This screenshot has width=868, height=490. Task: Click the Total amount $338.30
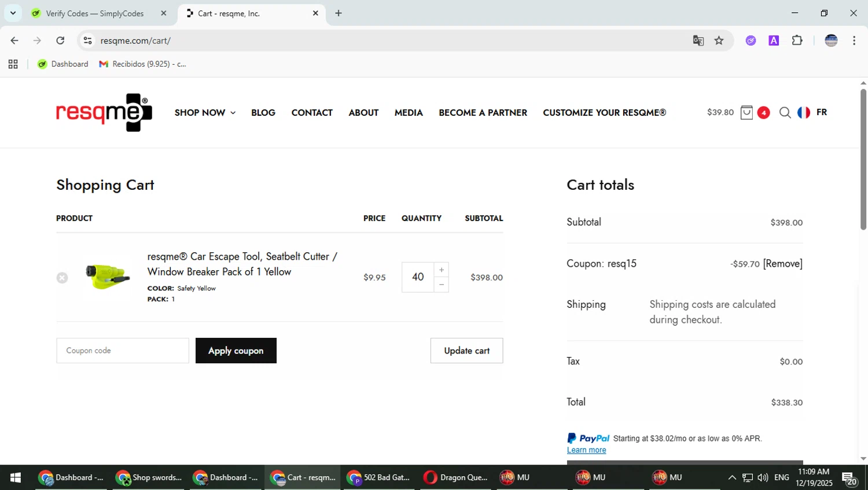[x=786, y=403]
